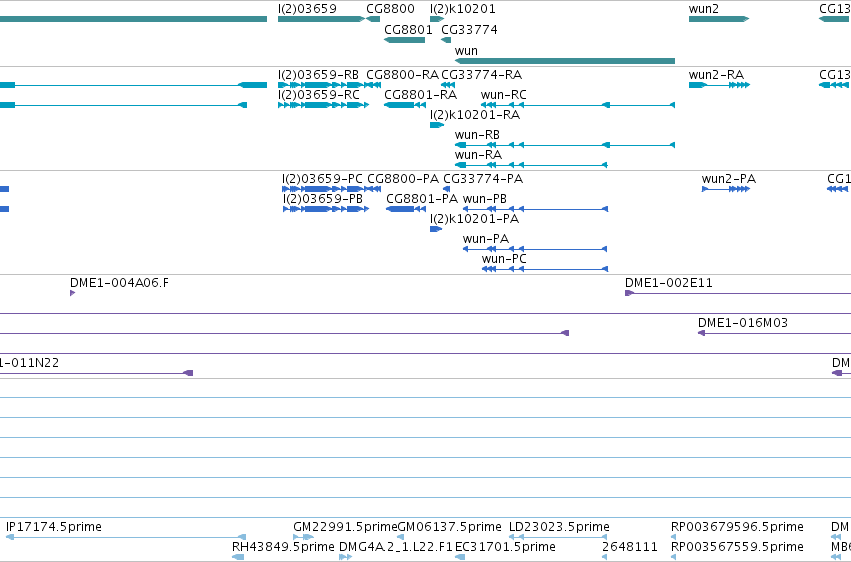The height and width of the screenshot is (562, 851).
Task: Click the RP003567559.5prime EST label
Action: point(737,547)
